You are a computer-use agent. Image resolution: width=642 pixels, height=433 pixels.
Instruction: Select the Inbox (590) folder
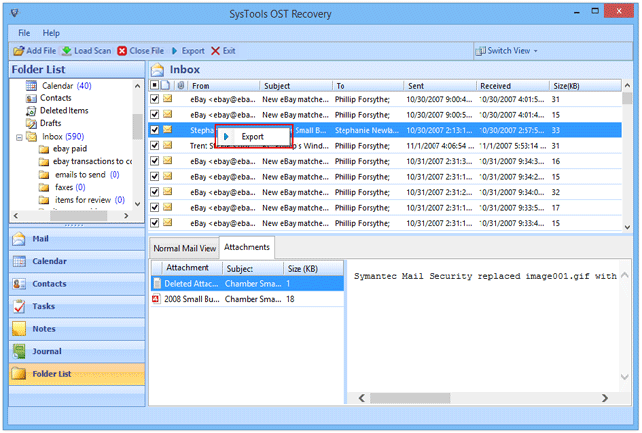(55, 136)
